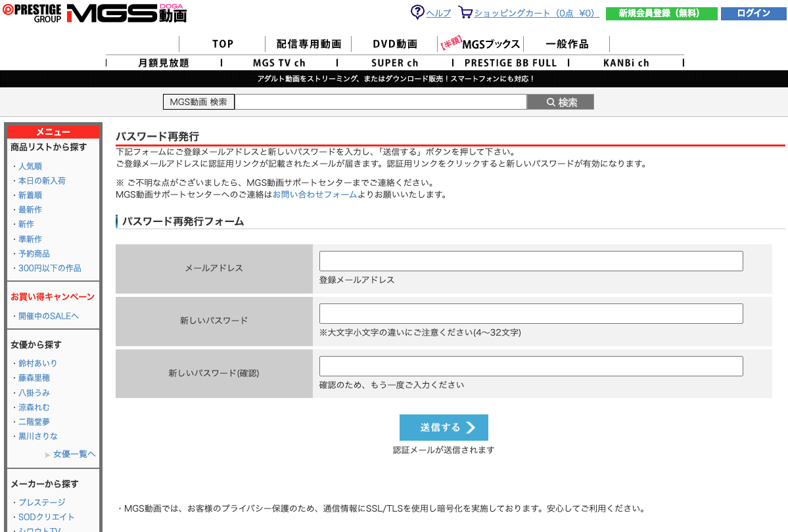Open the DVD動画 menu
788x532 pixels.
click(x=395, y=44)
